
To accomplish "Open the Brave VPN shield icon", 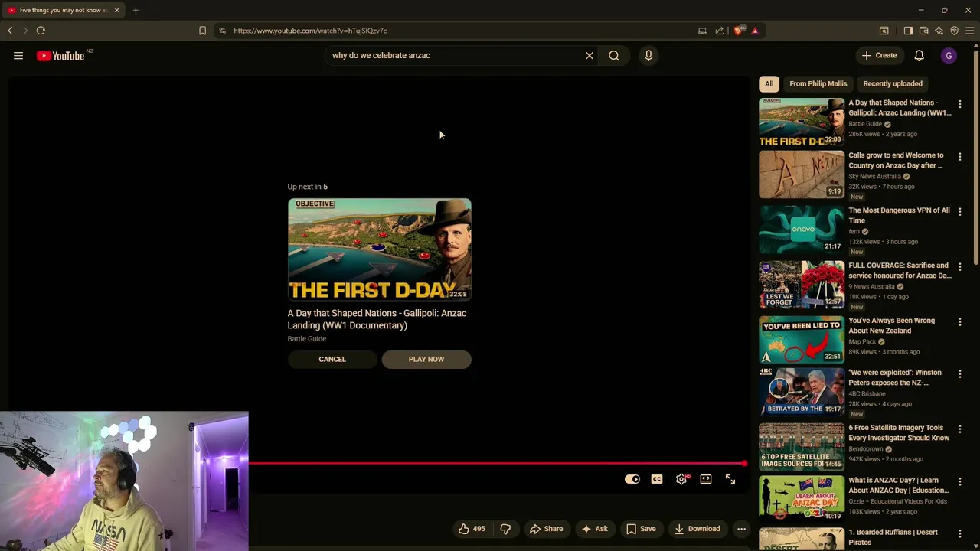I will pos(954,31).
